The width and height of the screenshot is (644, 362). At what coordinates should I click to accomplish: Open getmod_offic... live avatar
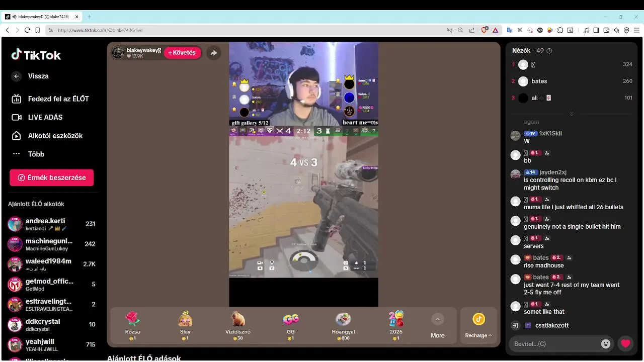click(x=15, y=285)
